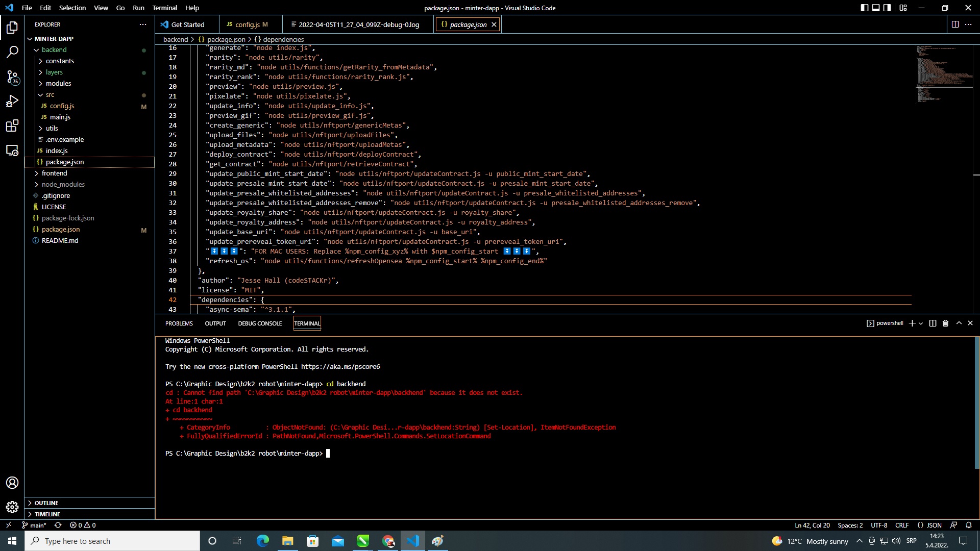Open the Search view in the activity bar
Screen dimensions: 980x551
[12, 52]
